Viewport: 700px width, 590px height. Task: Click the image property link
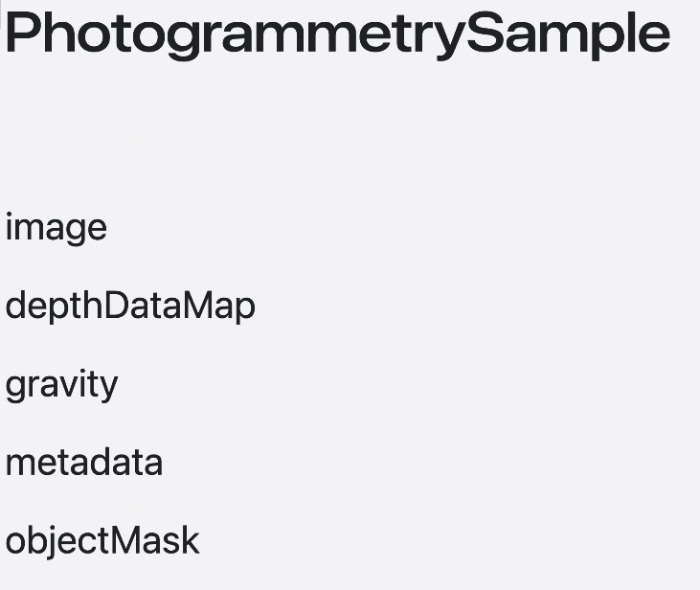tap(56, 228)
